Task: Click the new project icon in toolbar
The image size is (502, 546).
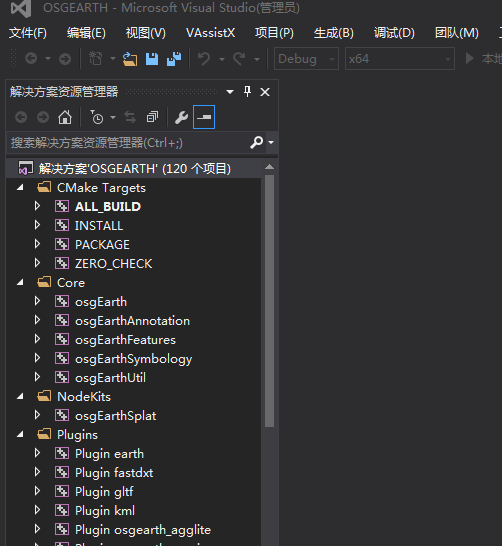Action: click(96, 58)
